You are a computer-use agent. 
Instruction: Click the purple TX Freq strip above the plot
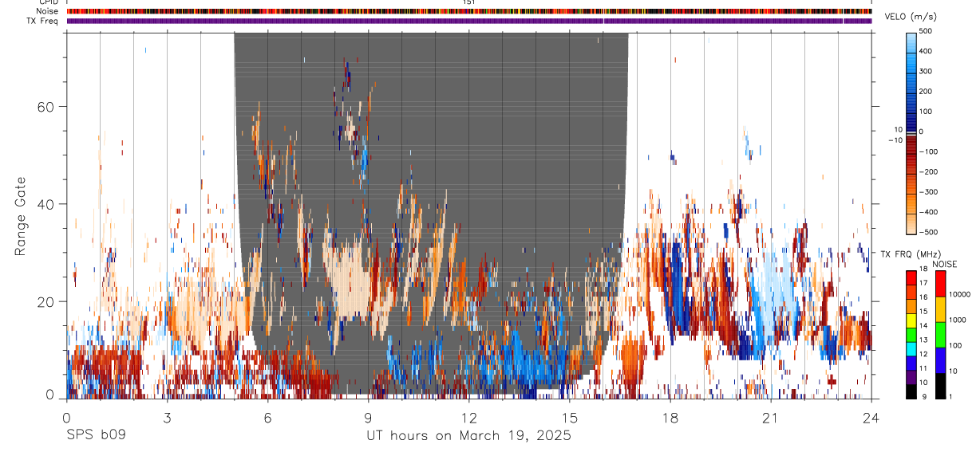469,21
